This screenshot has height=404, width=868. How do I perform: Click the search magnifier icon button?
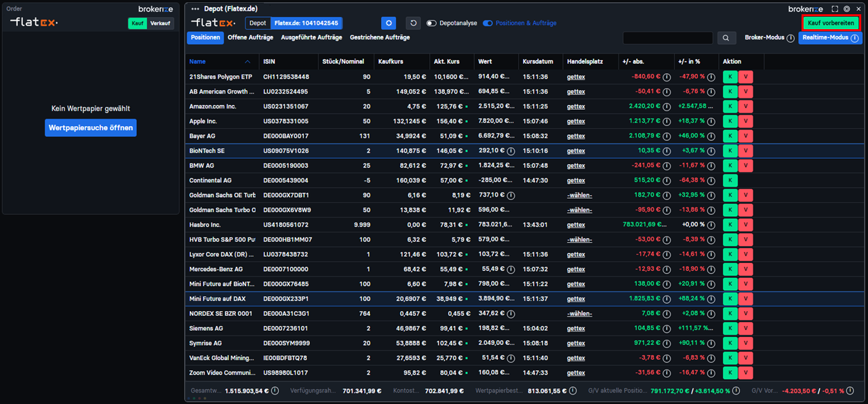click(x=726, y=38)
